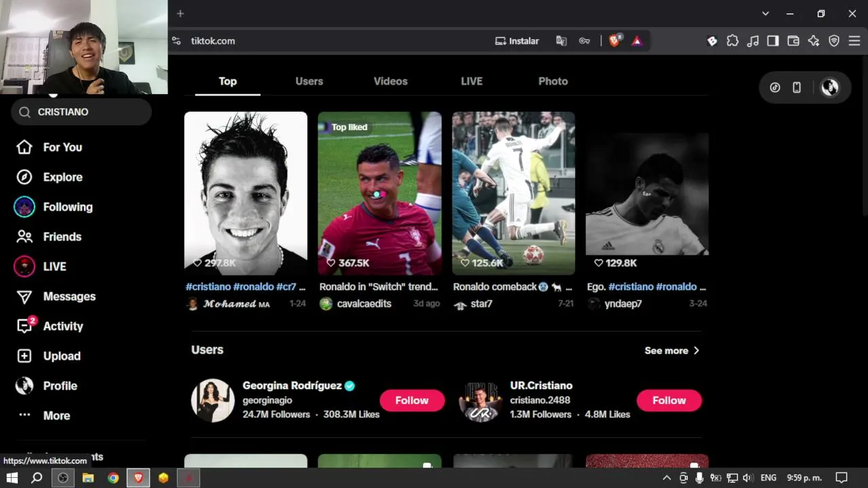Click the TikTok coins icon
This screenshot has height=488, width=868.
coord(775,87)
